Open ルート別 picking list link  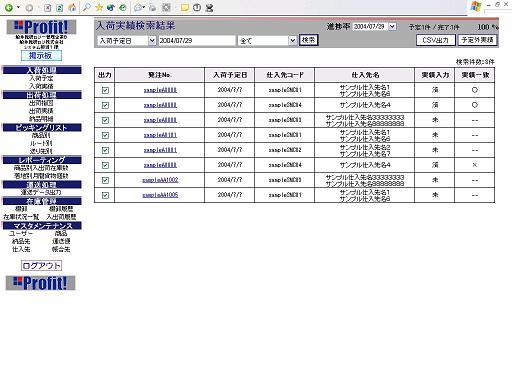click(x=41, y=143)
